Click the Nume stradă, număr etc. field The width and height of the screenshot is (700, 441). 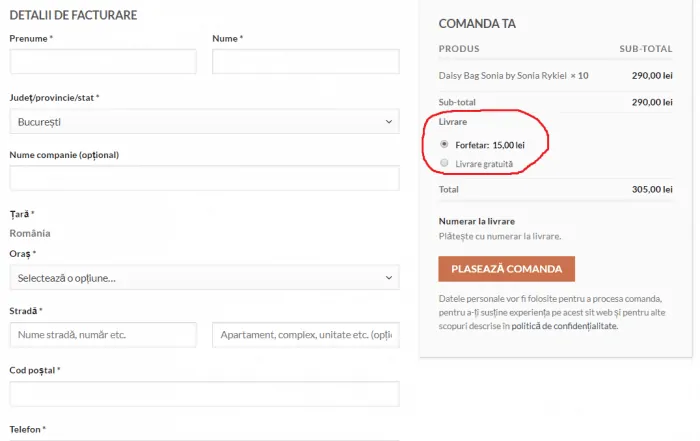click(103, 335)
